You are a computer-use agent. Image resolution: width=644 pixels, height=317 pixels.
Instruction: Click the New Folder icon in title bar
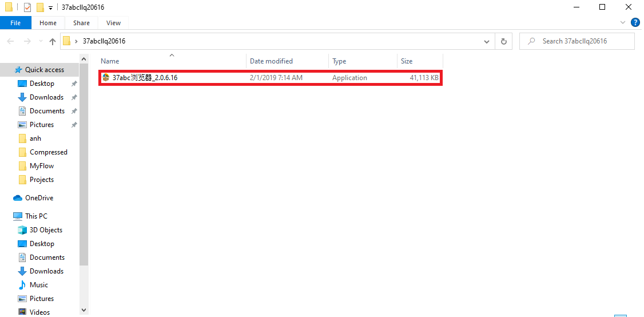point(40,7)
